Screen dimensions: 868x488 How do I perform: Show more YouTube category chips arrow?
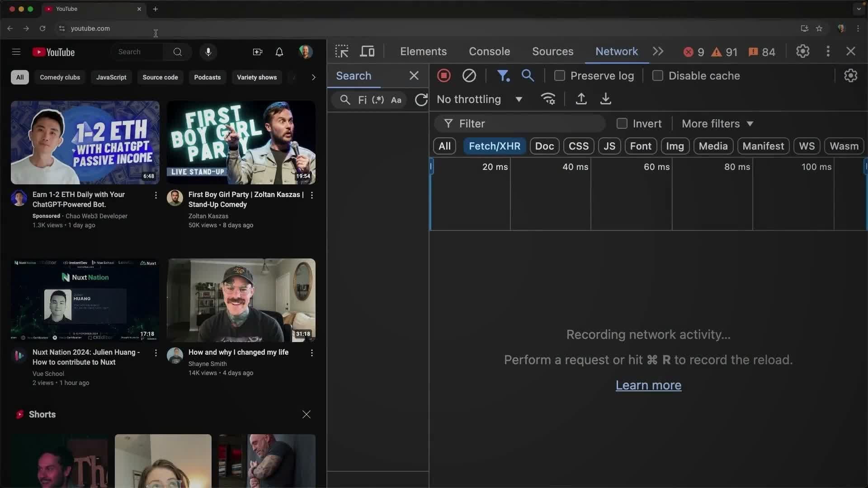tap(313, 77)
